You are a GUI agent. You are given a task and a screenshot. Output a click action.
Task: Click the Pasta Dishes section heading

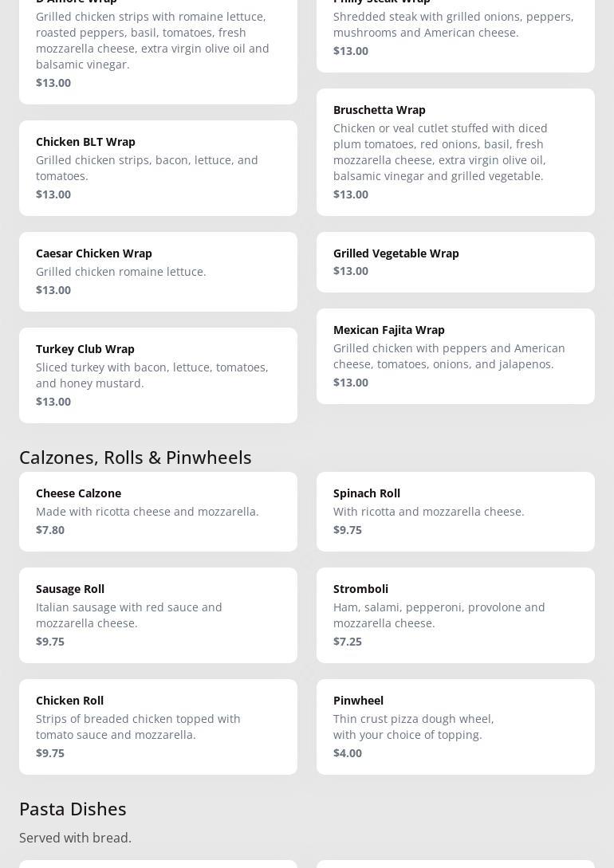73,808
